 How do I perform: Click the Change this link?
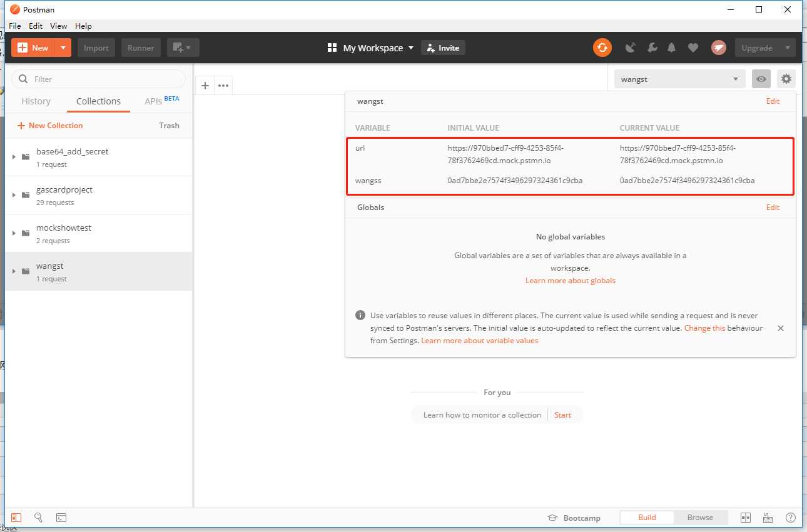[705, 328]
